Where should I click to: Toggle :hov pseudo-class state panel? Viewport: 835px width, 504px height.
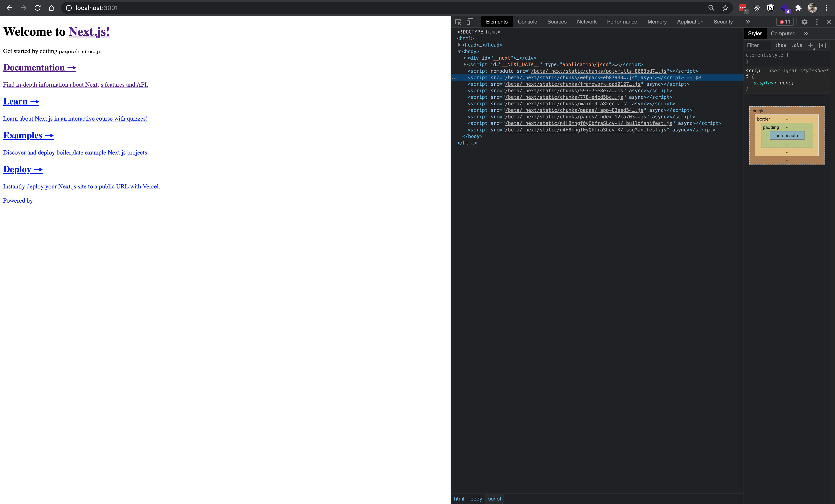pos(780,45)
